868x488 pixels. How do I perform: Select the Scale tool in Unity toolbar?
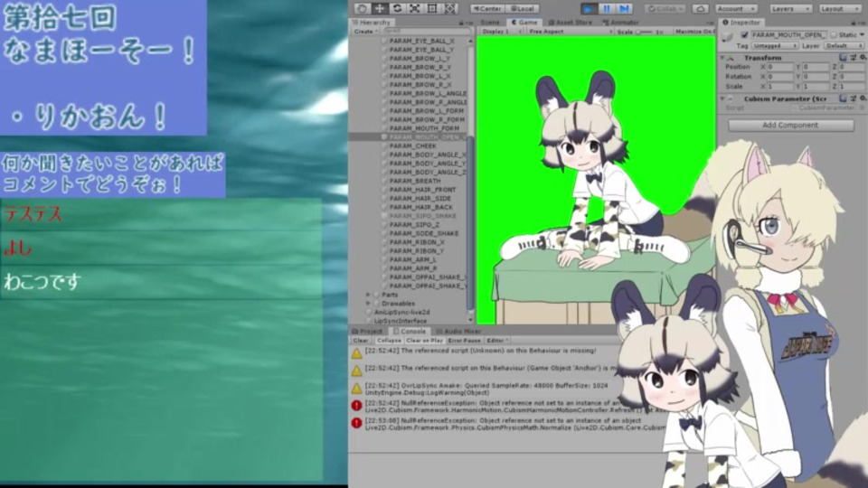point(415,8)
